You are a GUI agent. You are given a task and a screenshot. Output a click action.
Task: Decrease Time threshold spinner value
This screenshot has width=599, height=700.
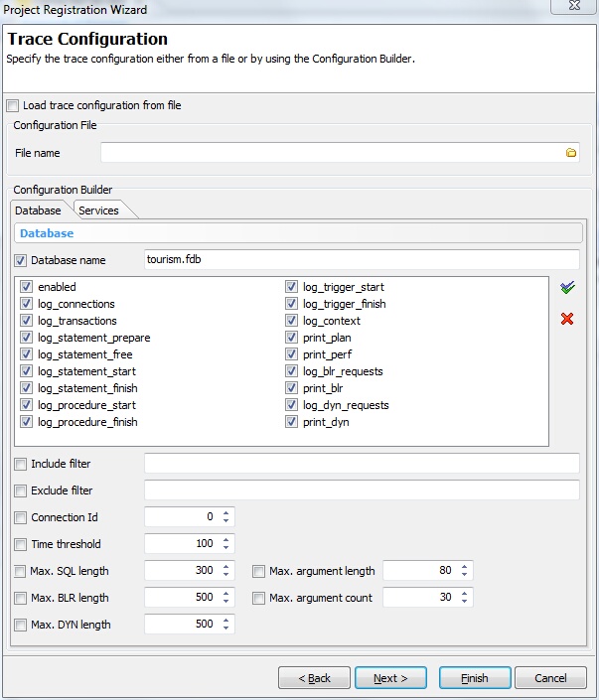[226, 547]
